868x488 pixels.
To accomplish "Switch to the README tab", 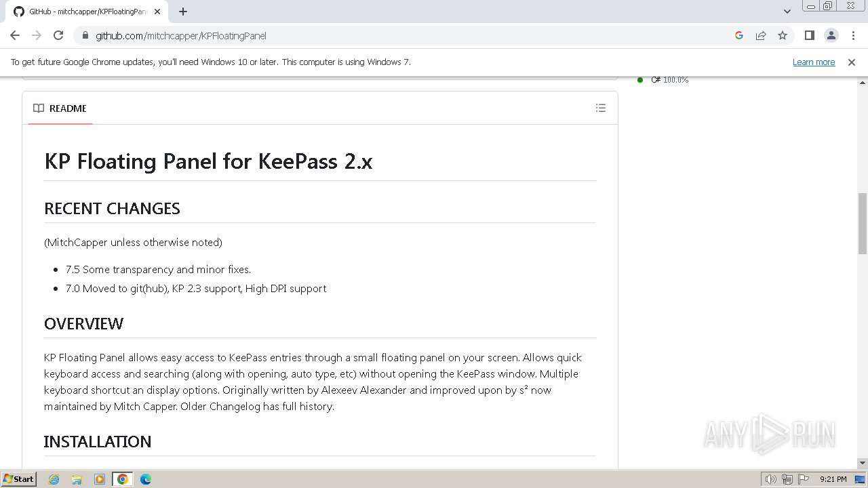I will point(60,108).
